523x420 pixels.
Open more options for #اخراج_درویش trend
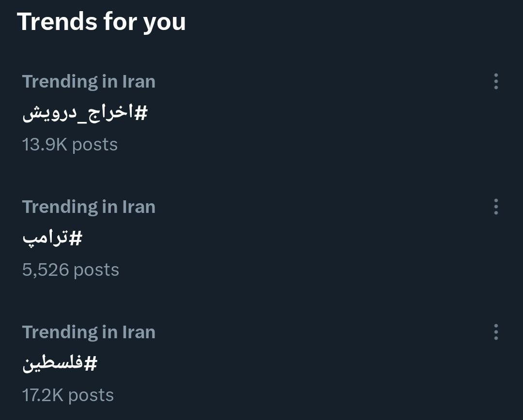click(x=496, y=81)
